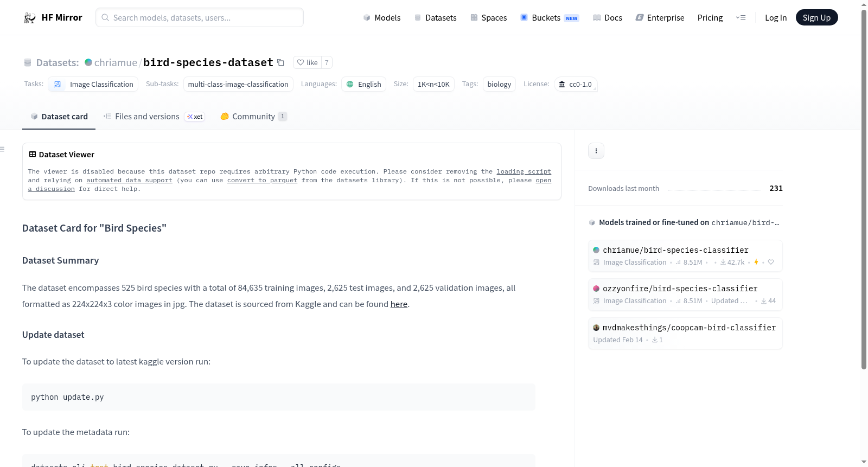This screenshot has width=868, height=467.
Task: Open the Enterprise navigation item
Action: coord(660,17)
